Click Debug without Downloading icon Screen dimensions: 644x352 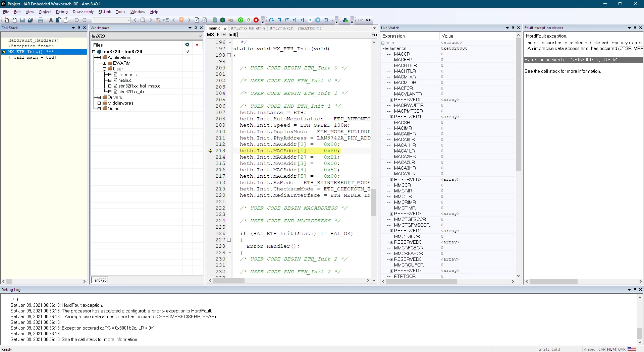(x=249, y=20)
